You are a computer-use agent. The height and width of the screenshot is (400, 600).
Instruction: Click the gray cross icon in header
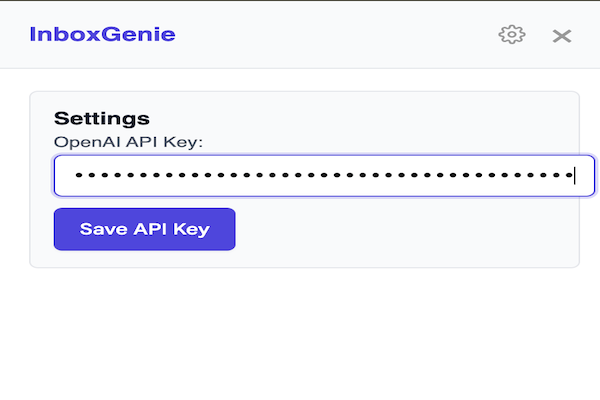point(562,36)
